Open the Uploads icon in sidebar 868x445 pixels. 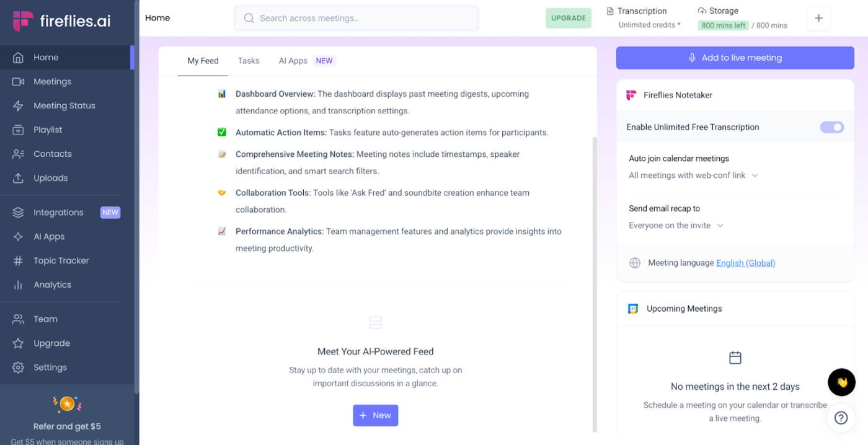click(18, 178)
